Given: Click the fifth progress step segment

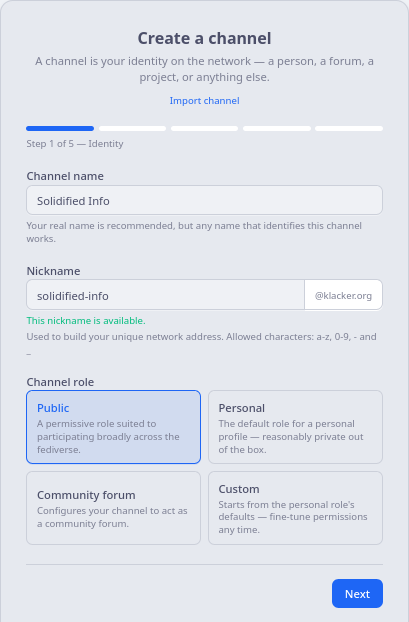Looking at the screenshot, I should point(349,129).
